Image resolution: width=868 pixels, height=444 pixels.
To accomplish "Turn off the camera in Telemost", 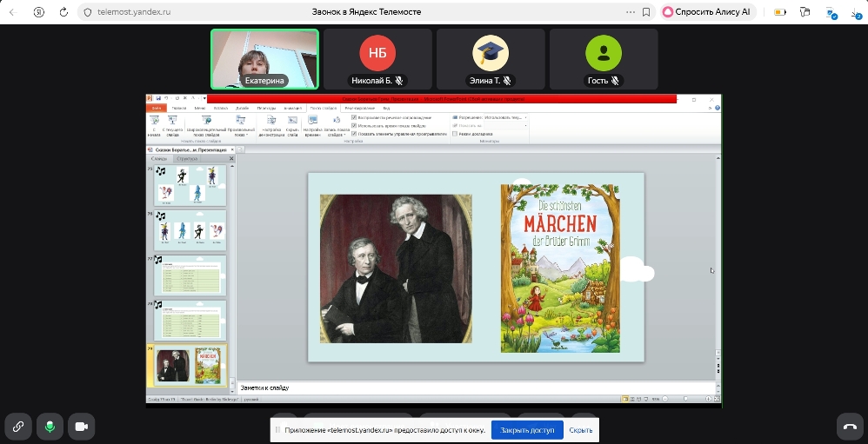I will pos(82,426).
